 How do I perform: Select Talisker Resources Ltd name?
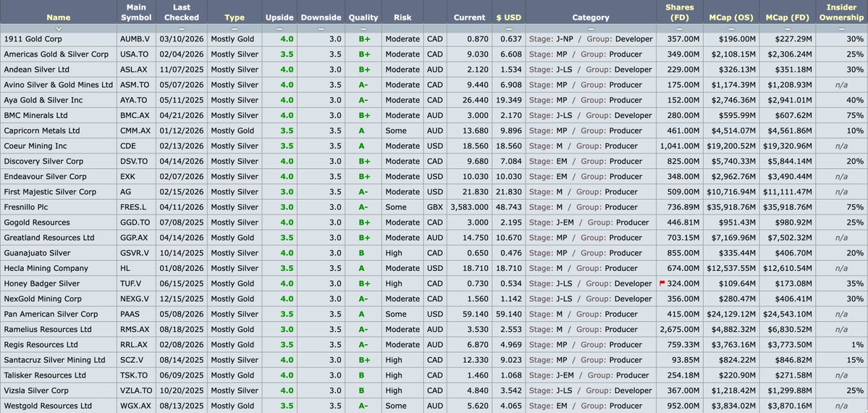pyautogui.click(x=45, y=375)
